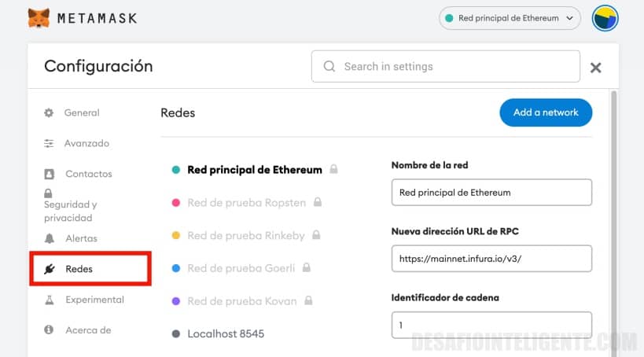Click the lock icon next to Goerli
Viewport: 644px width, 357px height.
click(307, 267)
